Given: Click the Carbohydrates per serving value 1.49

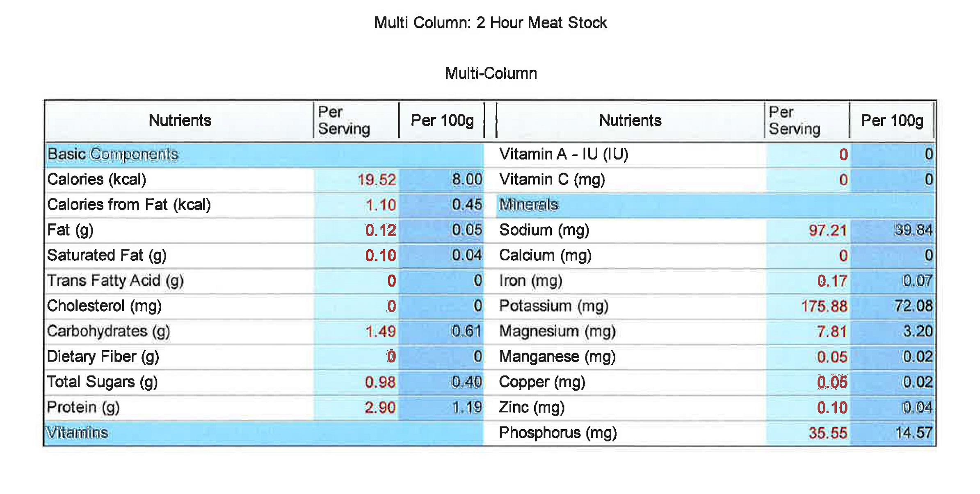Looking at the screenshot, I should tap(380, 332).
